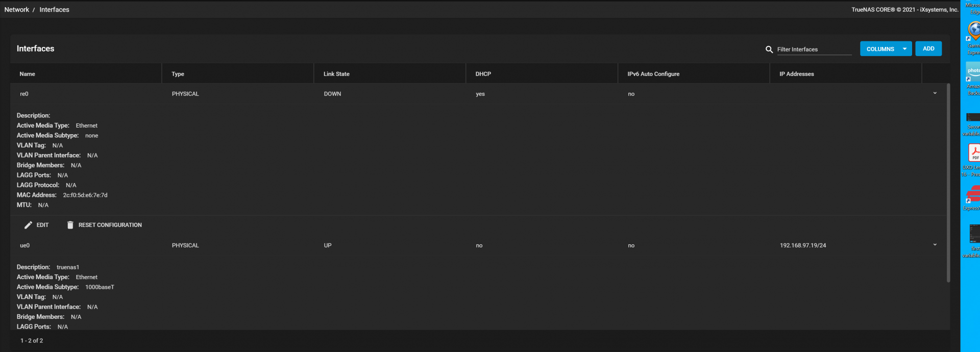Click RESET CONFIGURATION for re0
980x352 pixels.
tap(110, 225)
